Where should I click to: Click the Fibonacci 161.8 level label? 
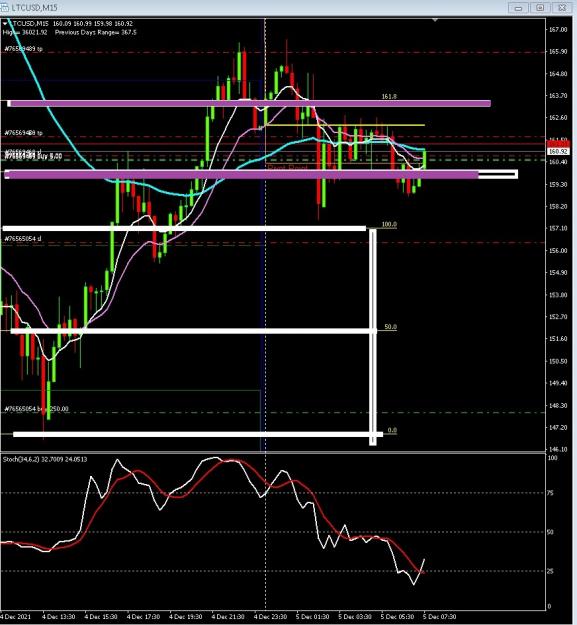point(389,96)
